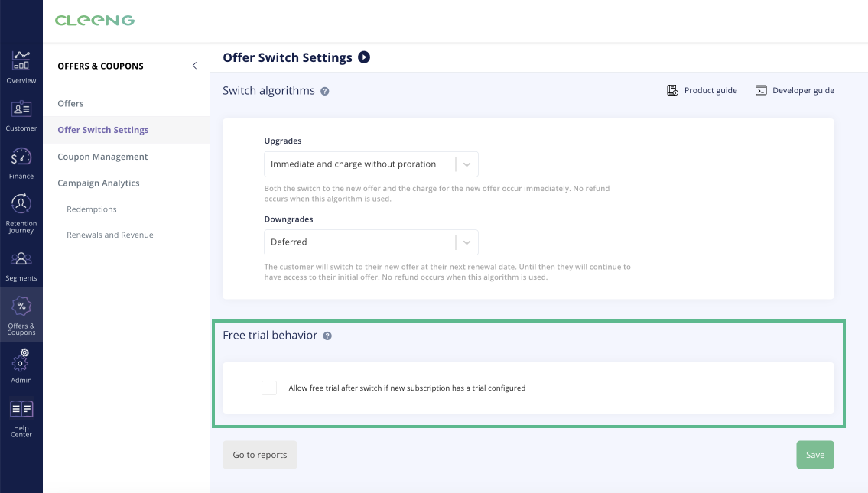Open the Help Center book icon

21,409
